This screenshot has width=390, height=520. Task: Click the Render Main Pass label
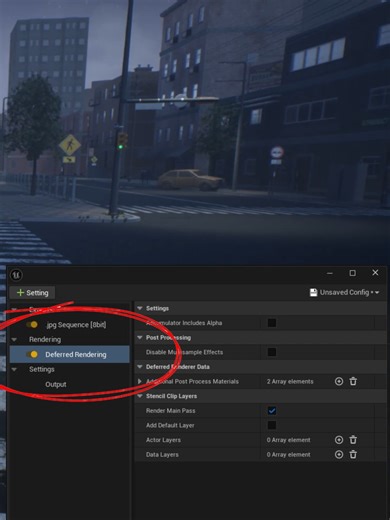click(x=171, y=411)
